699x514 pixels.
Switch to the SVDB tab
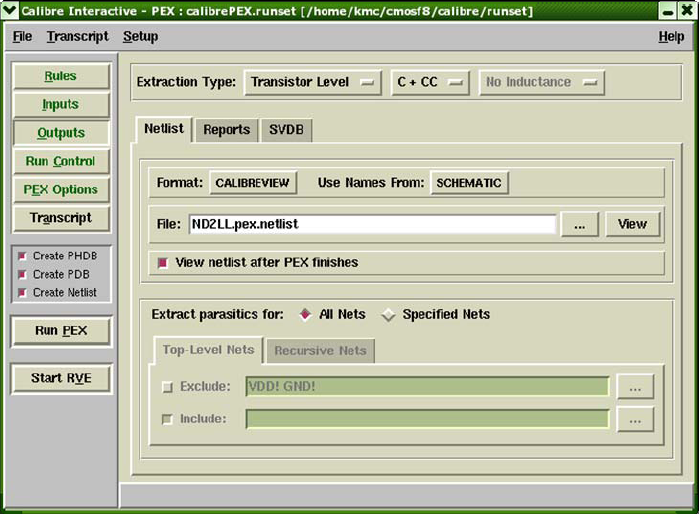[286, 130]
